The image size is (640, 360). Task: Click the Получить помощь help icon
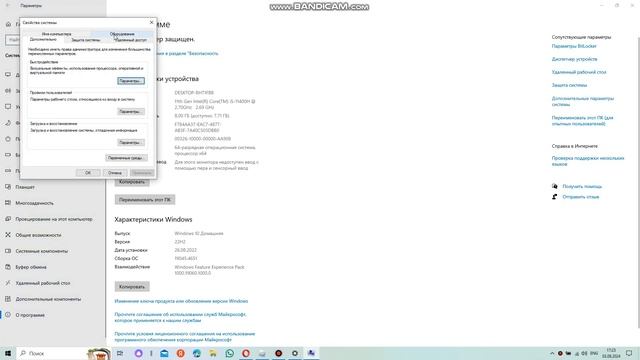pos(555,186)
